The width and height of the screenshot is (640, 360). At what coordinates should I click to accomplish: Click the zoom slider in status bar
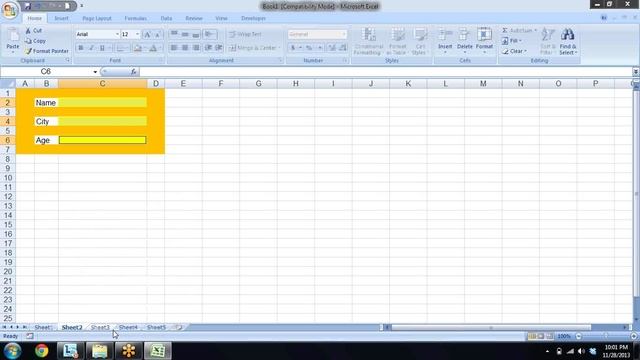606,336
